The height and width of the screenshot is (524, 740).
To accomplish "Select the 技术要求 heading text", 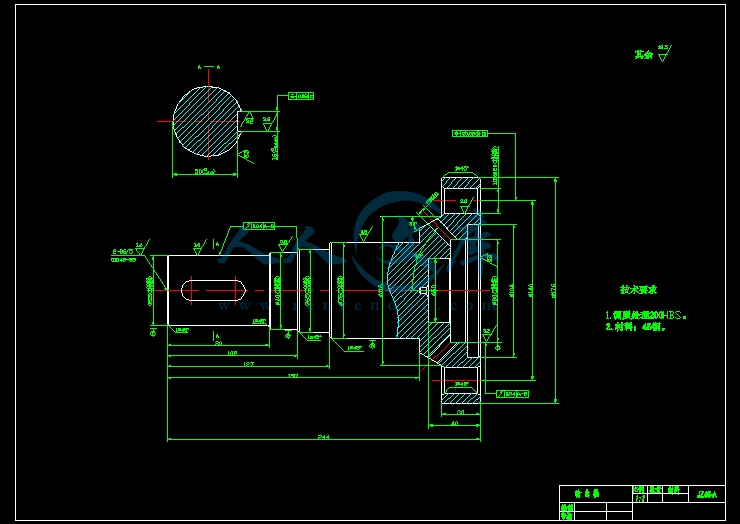I will 638,290.
